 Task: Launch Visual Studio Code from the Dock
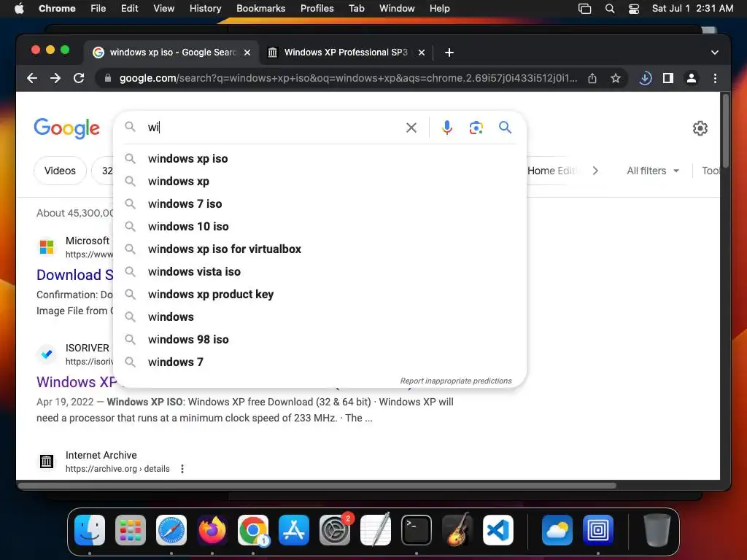(498, 529)
